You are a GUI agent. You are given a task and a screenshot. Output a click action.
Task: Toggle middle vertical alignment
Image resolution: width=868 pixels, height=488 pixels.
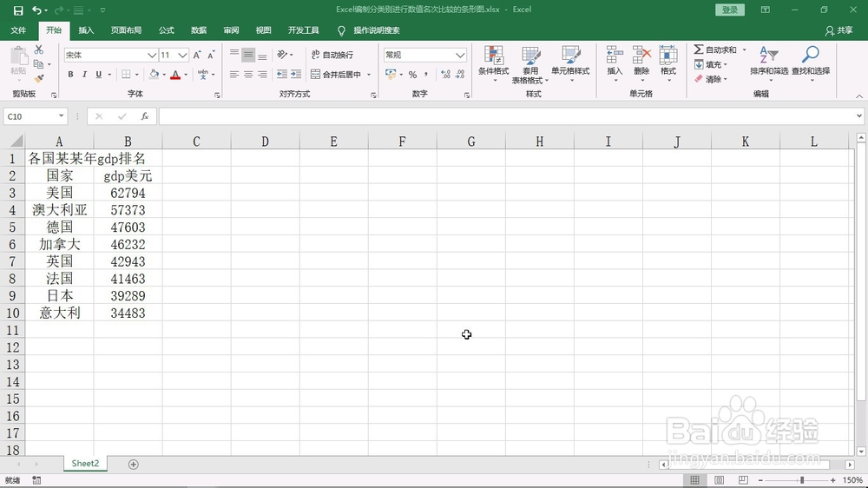coord(248,55)
